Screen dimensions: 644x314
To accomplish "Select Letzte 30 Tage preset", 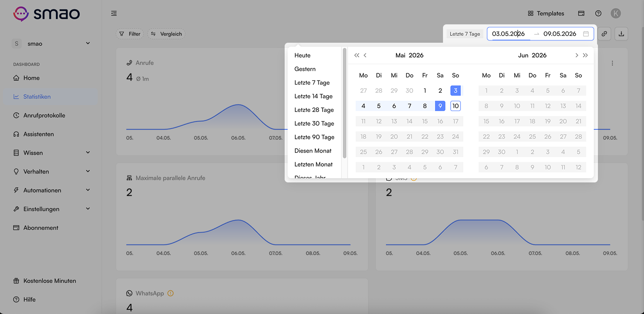I will tap(315, 124).
